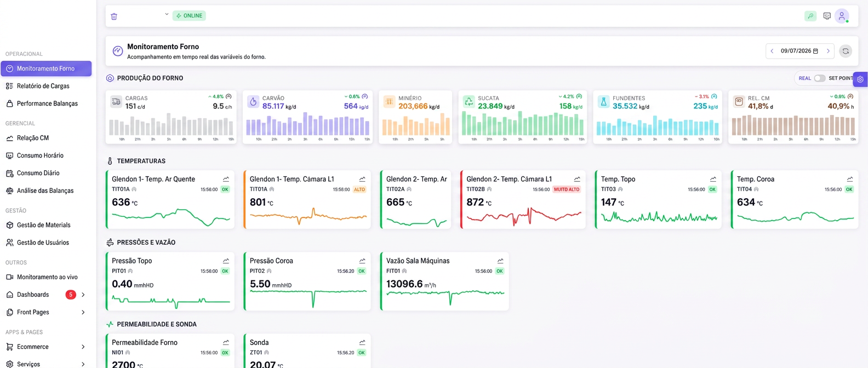Click the REL. CM card icon
Screen dimensions: 868x368
[x=739, y=102]
